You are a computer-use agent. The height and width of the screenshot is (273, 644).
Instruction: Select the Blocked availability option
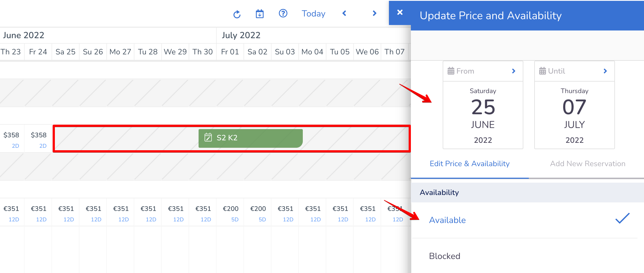pos(445,256)
